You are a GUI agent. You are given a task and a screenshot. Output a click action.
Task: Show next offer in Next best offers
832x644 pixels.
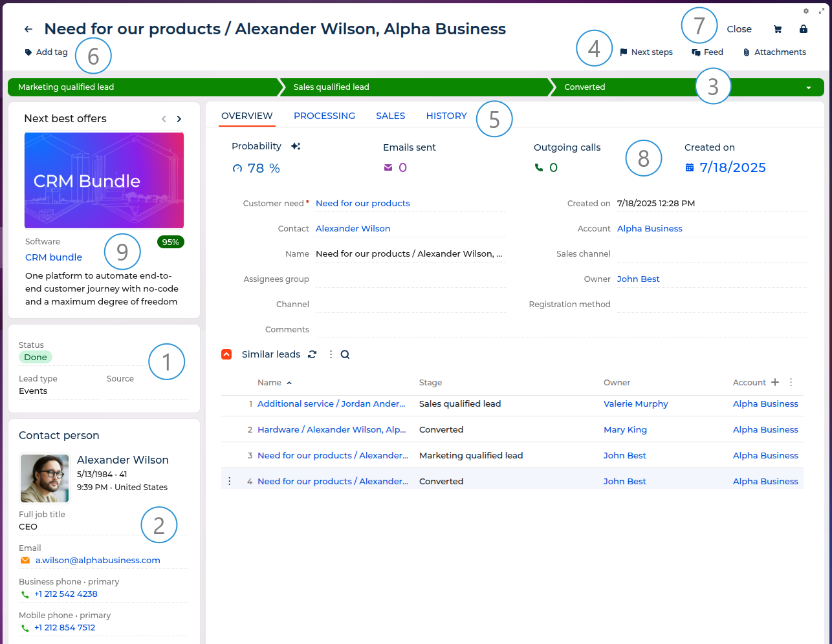(x=179, y=119)
